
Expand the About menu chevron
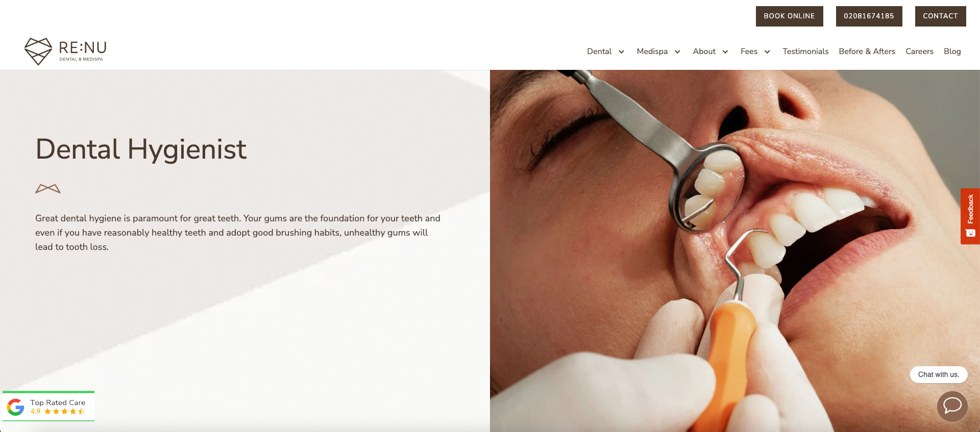coord(725,52)
